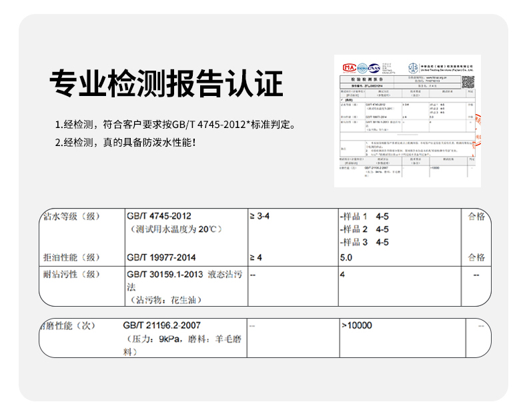Viewport: 527px width, 420px height.
Task: Click the (沾污物:花生油) note
Action: pyautogui.click(x=165, y=300)
